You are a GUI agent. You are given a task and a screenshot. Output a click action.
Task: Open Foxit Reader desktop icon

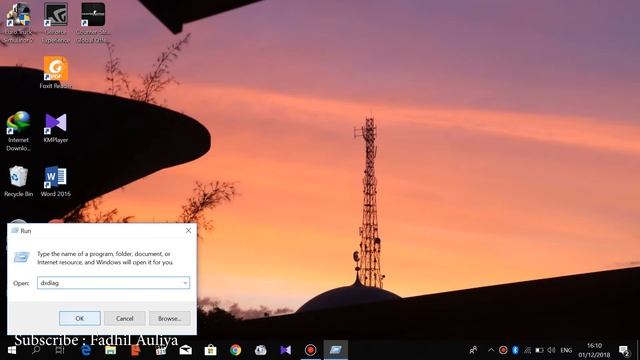coord(56,73)
